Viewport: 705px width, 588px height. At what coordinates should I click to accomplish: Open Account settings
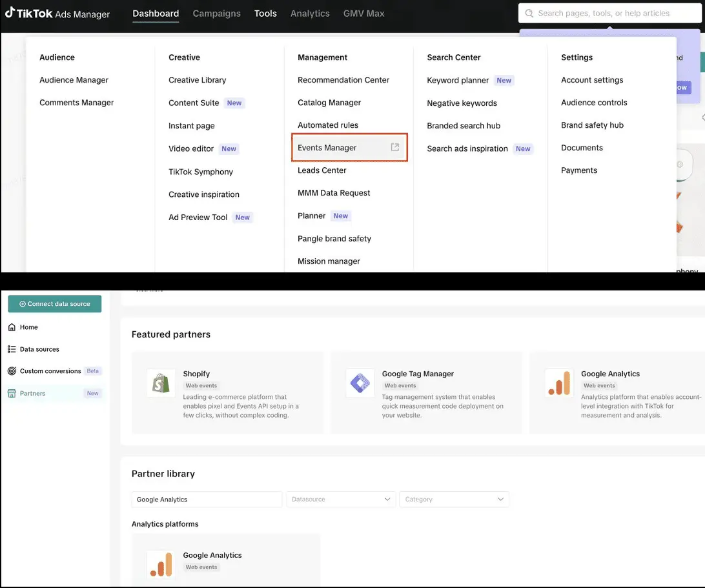(591, 80)
